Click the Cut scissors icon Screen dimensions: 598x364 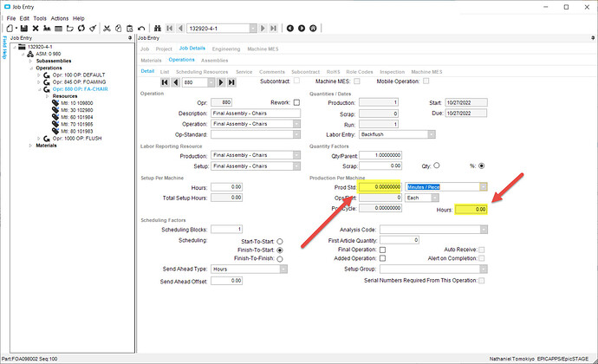point(107,29)
